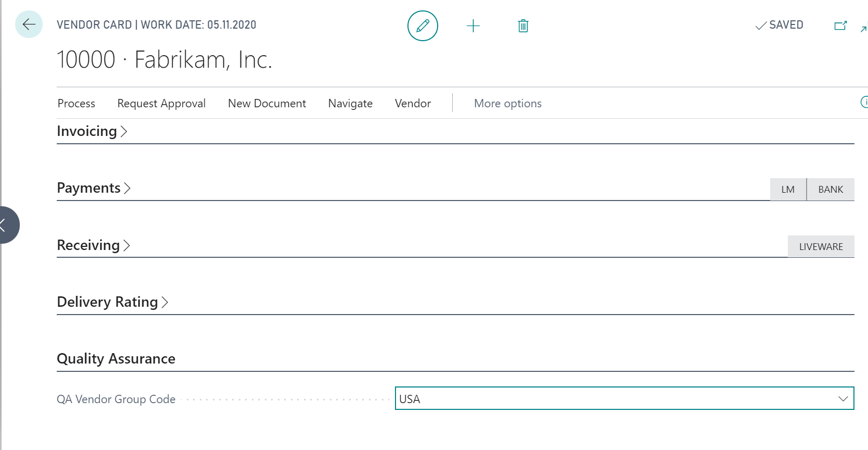868x450 pixels.
Task: Delete vendor using the trash icon
Action: tap(523, 26)
